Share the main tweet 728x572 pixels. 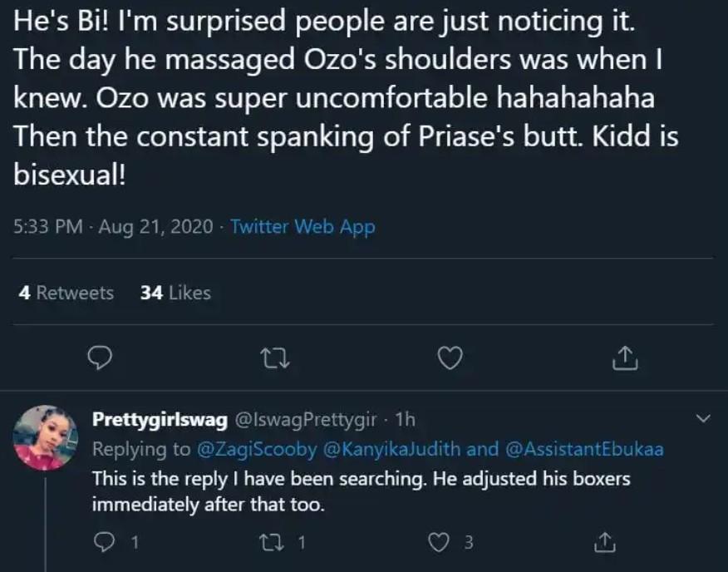[x=624, y=357]
